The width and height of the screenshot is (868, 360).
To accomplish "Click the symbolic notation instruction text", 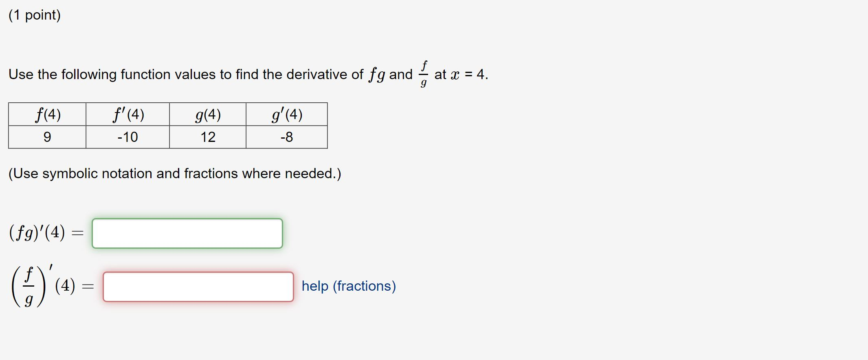I will point(175,173).
